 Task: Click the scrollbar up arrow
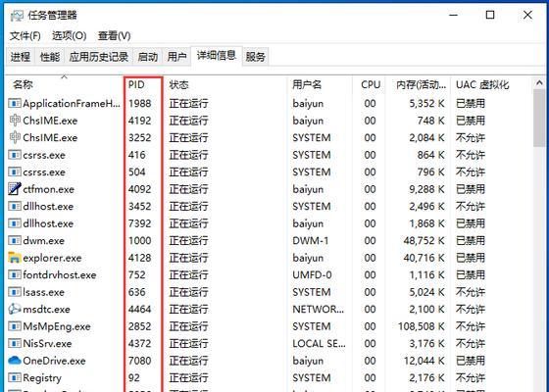click(x=539, y=83)
